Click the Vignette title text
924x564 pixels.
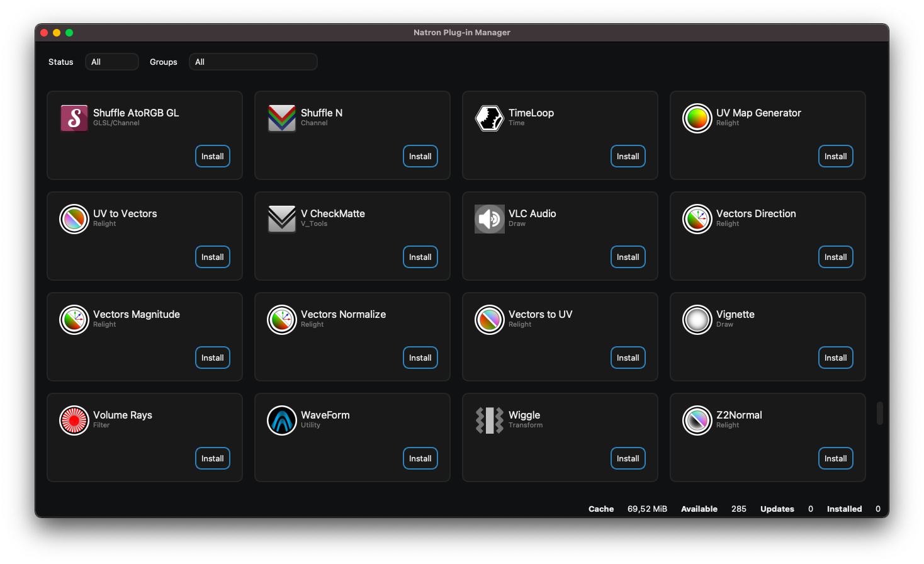pos(735,315)
